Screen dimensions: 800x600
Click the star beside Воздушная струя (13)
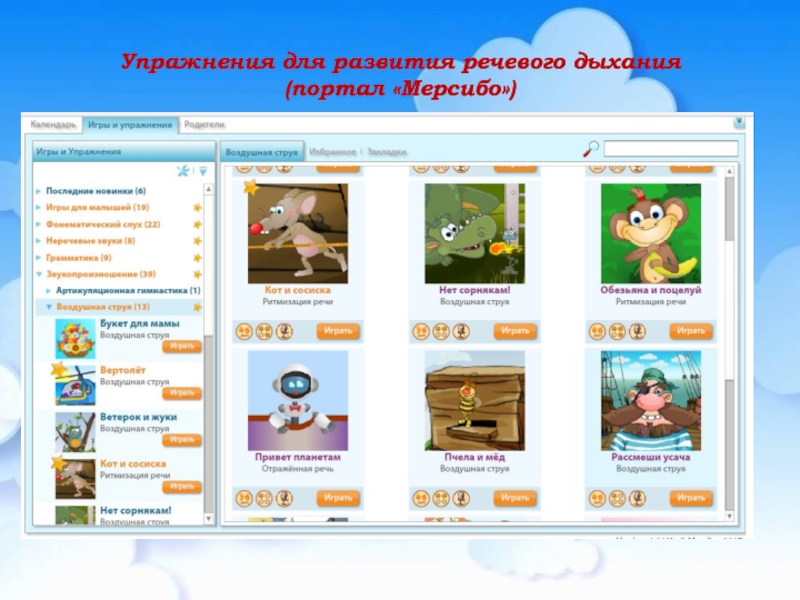[197, 307]
